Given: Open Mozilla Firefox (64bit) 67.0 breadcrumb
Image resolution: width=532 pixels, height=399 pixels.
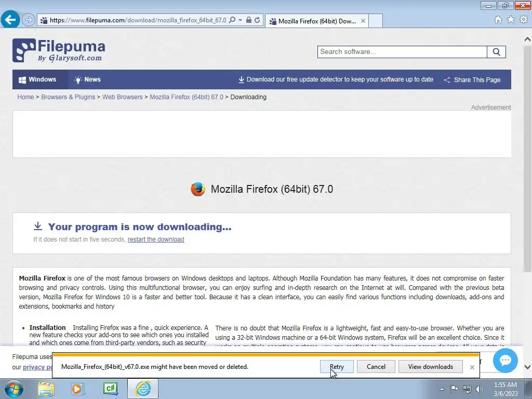Looking at the screenshot, I should (x=187, y=97).
